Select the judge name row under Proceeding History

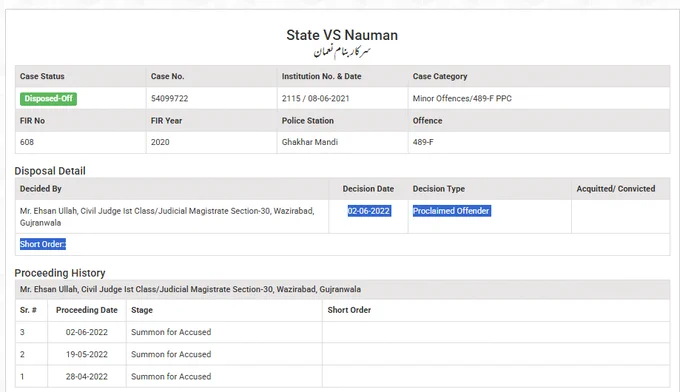pyautogui.click(x=343, y=289)
